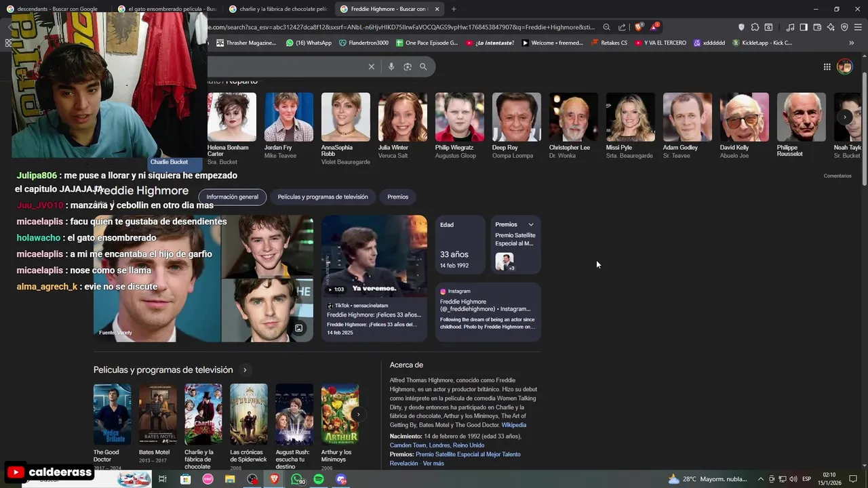Viewport: 868px width, 488px height.
Task: Open the Retakes CS bookmark
Action: pyautogui.click(x=609, y=43)
